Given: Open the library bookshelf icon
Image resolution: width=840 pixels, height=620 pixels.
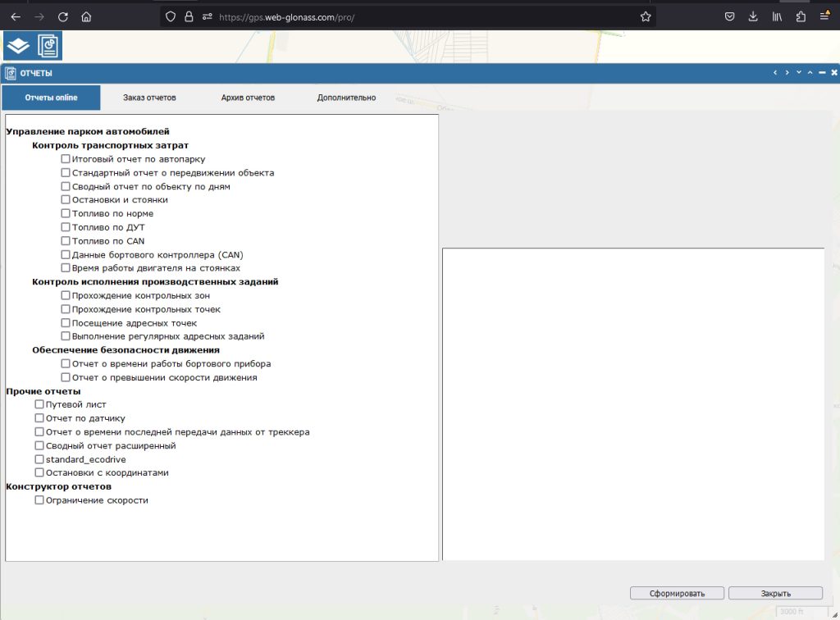Looking at the screenshot, I should coord(777,17).
